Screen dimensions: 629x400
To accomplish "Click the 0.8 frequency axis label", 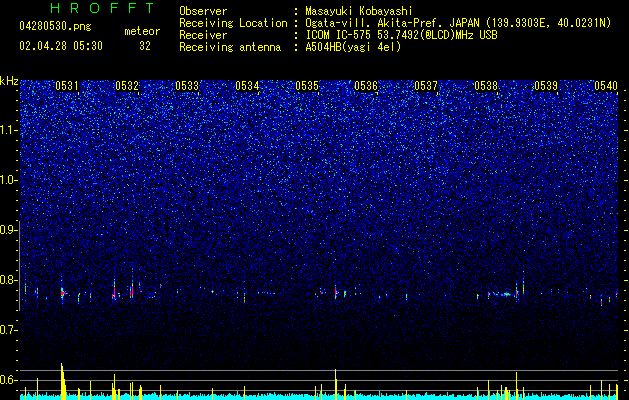I will click(x=9, y=280).
